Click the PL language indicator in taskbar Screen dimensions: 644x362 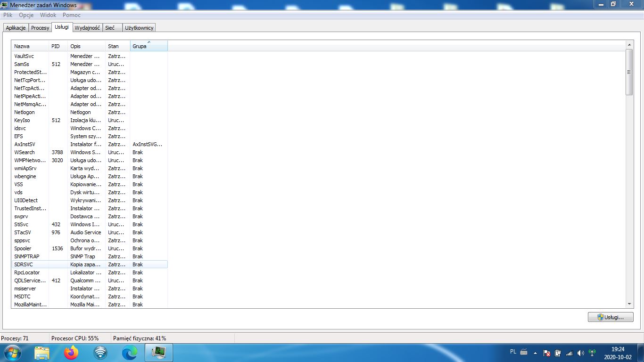[513, 352]
